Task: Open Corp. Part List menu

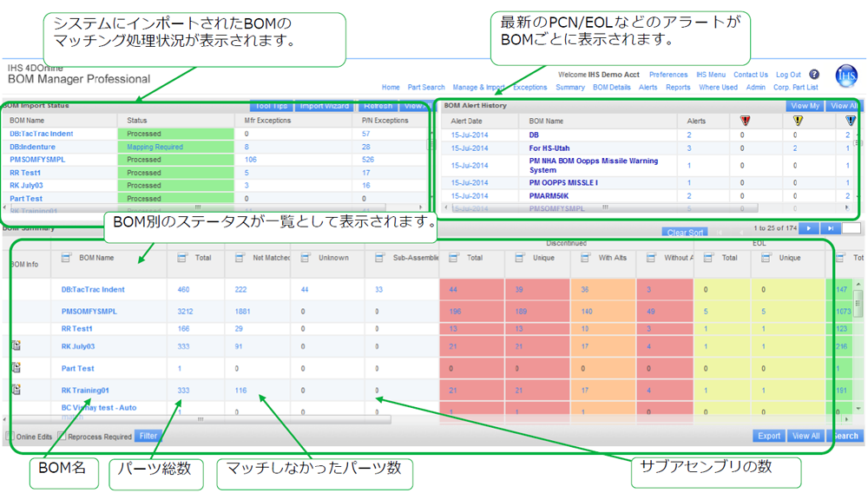Action: click(795, 88)
